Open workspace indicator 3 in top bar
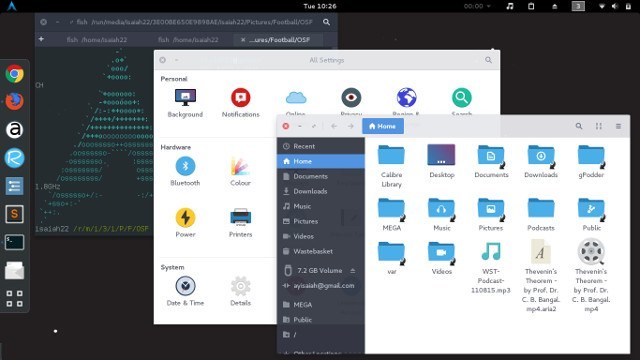This screenshot has width=640, height=360. click(578, 6)
